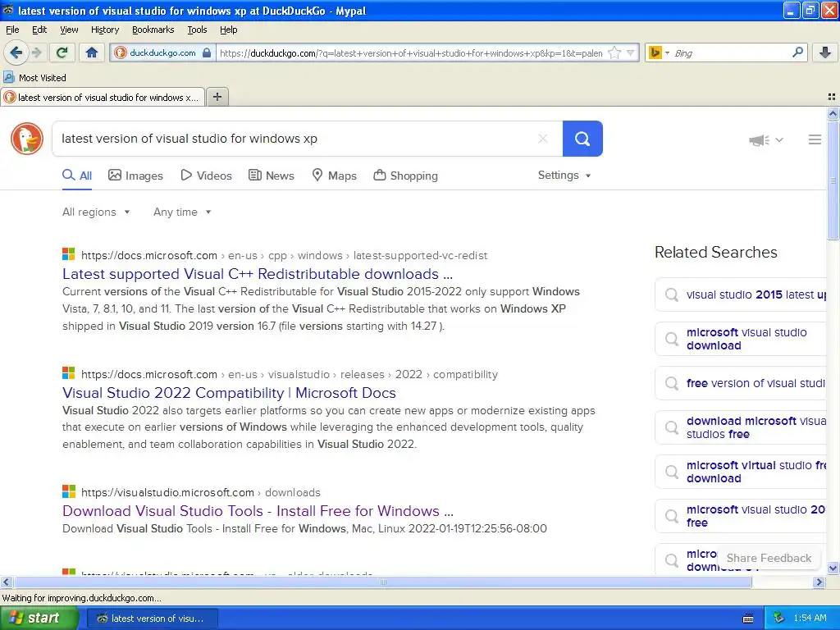Select the All results tab
This screenshot has height=630, width=840.
tap(77, 176)
